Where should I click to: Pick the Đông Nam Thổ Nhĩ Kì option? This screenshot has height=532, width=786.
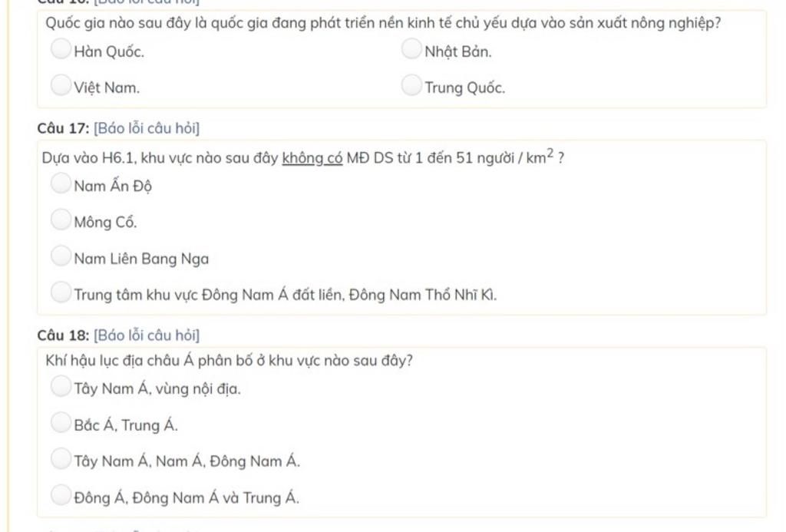61,292
